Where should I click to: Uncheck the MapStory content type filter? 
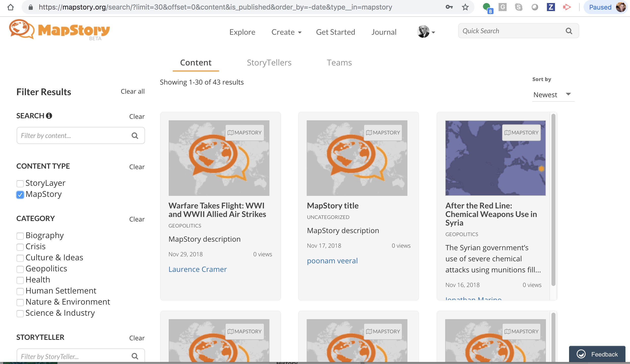20,195
